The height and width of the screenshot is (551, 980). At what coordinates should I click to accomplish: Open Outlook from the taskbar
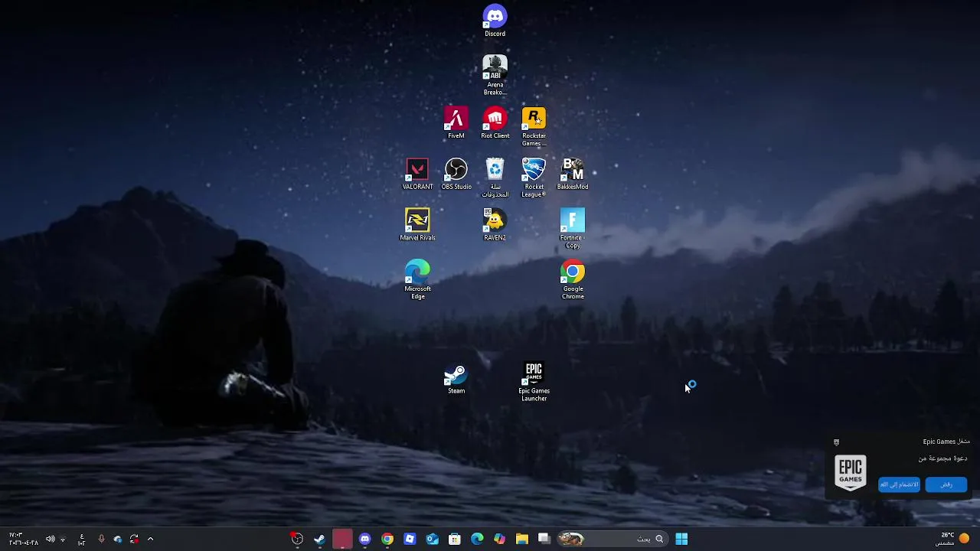click(x=432, y=539)
